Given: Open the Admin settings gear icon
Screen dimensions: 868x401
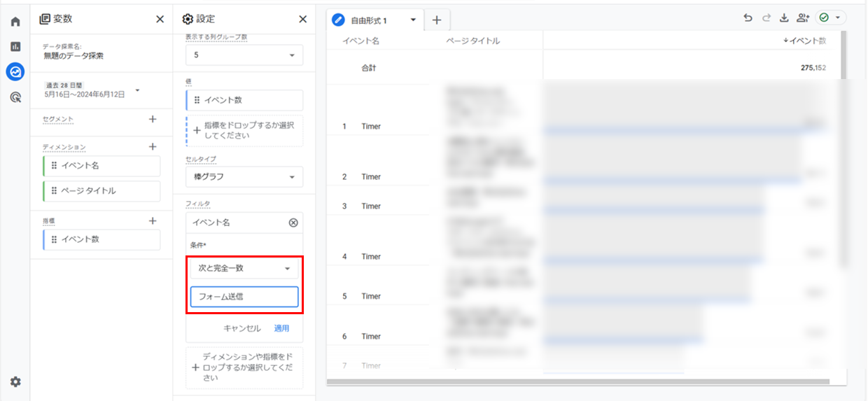Looking at the screenshot, I should pos(15,381).
